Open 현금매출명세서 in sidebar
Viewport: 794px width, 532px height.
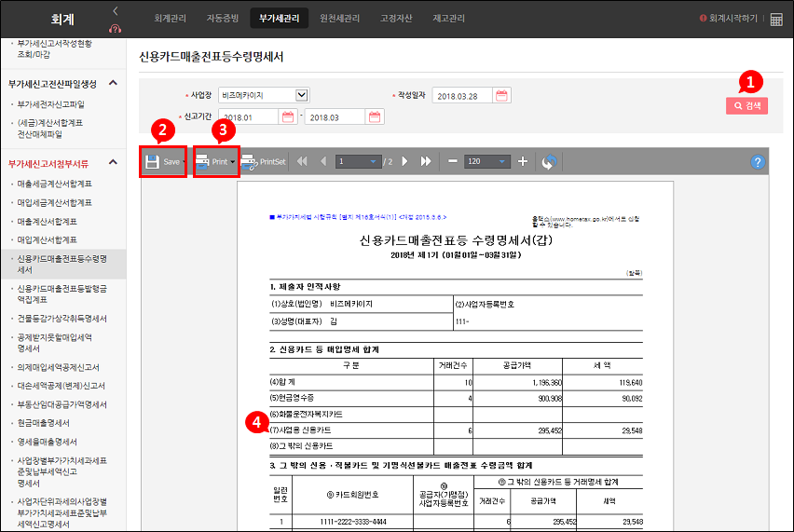[43, 423]
